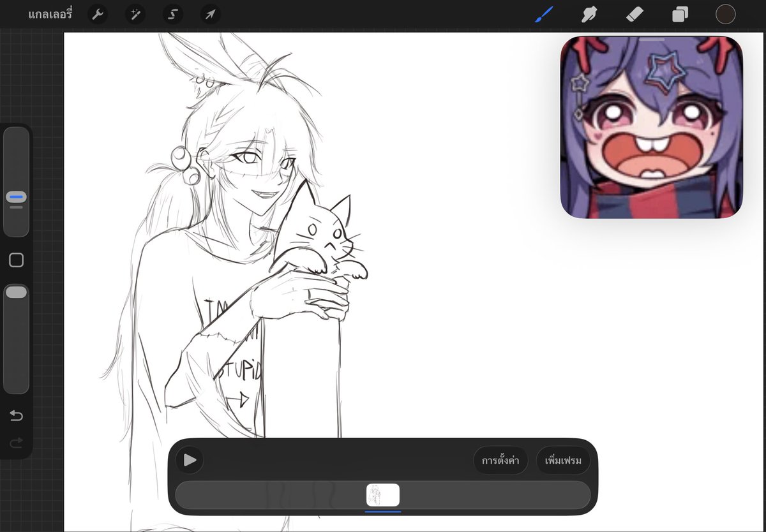
Task: Tap the square Modify button in sidebar
Action: tap(16, 260)
